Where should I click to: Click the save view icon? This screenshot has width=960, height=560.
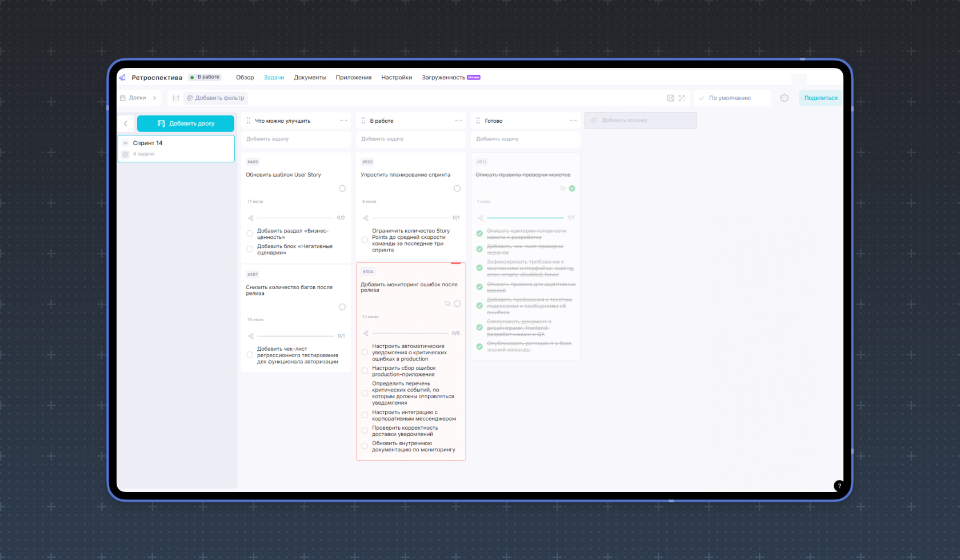point(670,98)
